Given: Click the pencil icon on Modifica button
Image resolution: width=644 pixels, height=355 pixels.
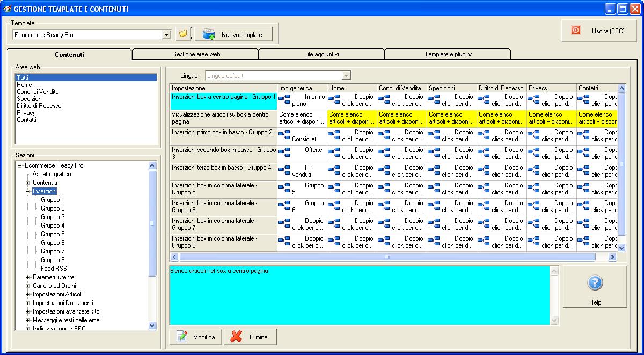Looking at the screenshot, I should pos(182,337).
